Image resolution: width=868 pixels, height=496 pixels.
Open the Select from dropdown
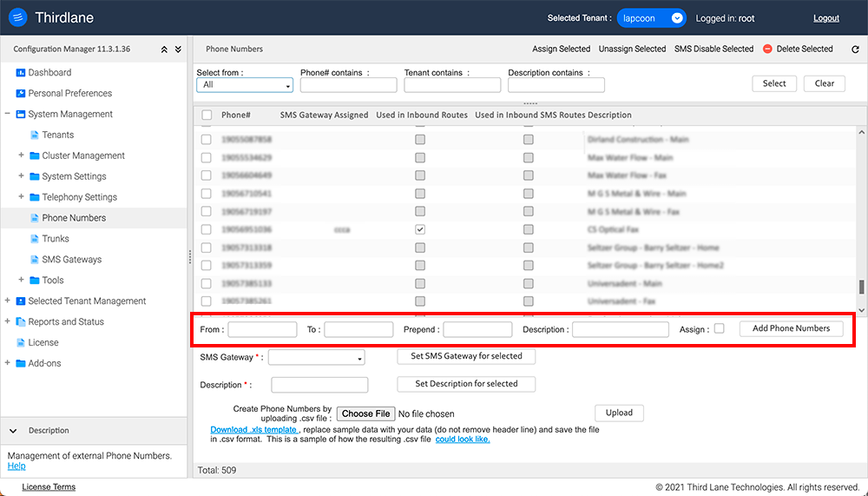[x=245, y=85]
